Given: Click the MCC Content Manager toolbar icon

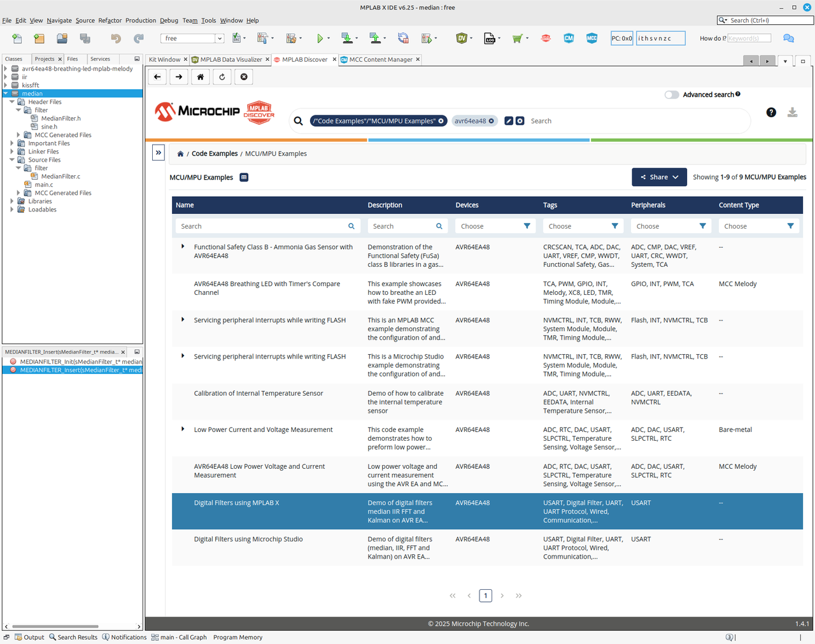Looking at the screenshot, I should pos(569,39).
